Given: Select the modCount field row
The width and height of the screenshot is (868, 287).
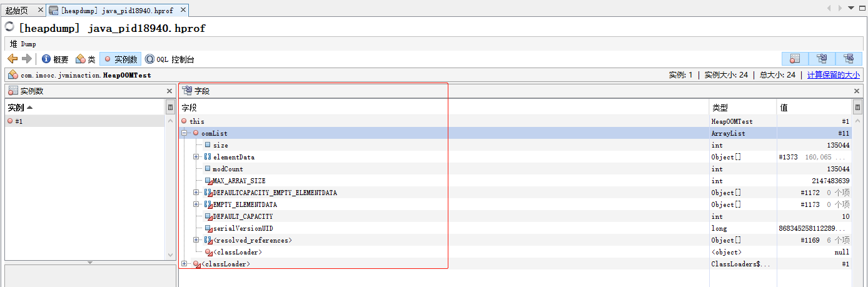Looking at the screenshot, I should (x=516, y=169).
